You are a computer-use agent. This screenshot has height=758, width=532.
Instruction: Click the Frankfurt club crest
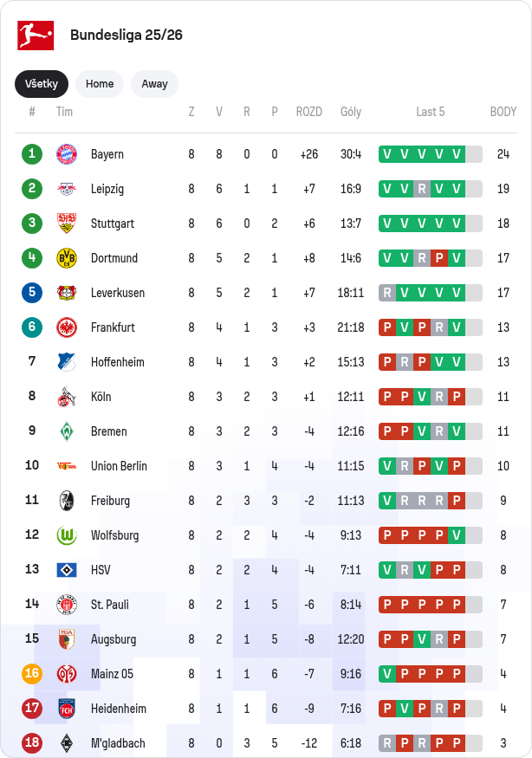pos(67,327)
